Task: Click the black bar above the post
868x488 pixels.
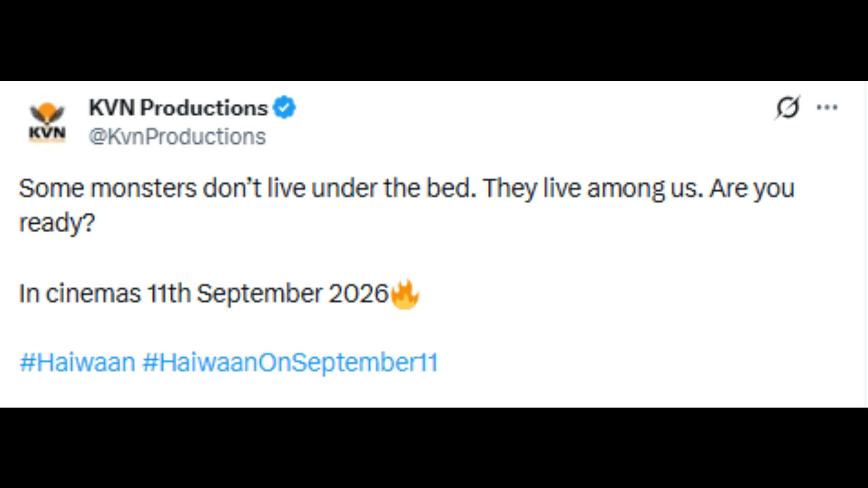Action: 434,40
